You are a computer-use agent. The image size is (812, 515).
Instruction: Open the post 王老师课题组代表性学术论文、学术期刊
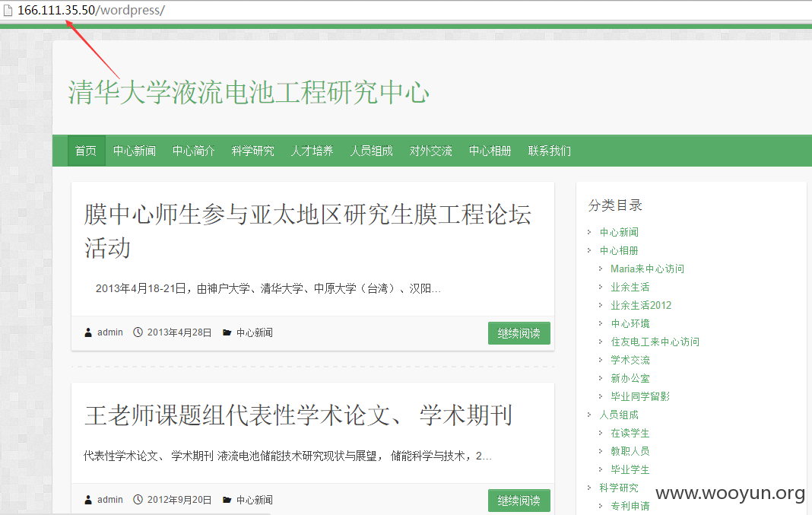coord(298,415)
